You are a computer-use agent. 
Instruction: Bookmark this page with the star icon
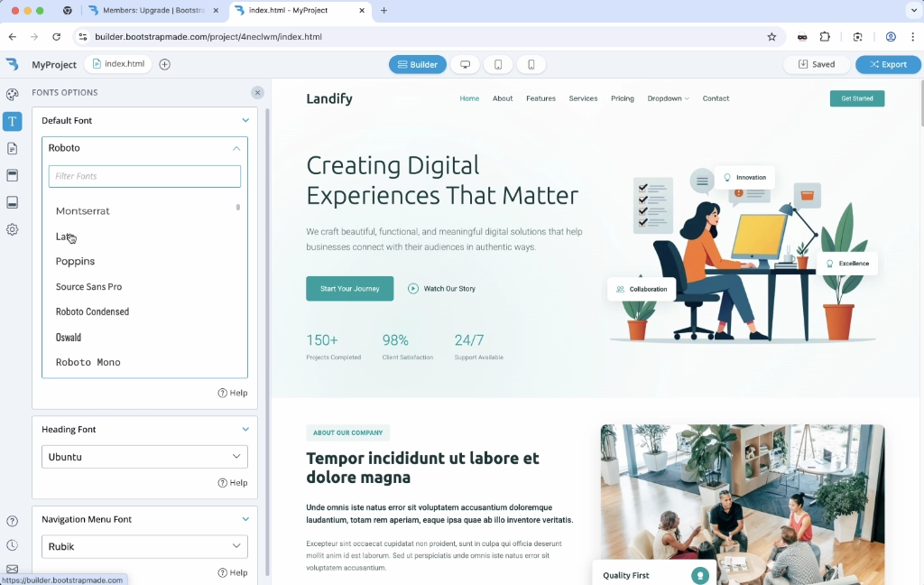[772, 36]
